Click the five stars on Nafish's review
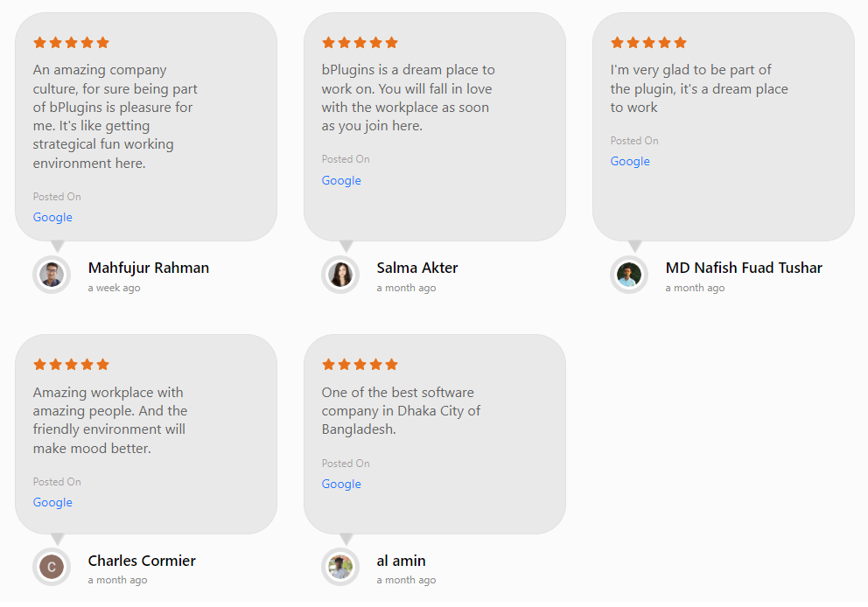 click(x=648, y=42)
